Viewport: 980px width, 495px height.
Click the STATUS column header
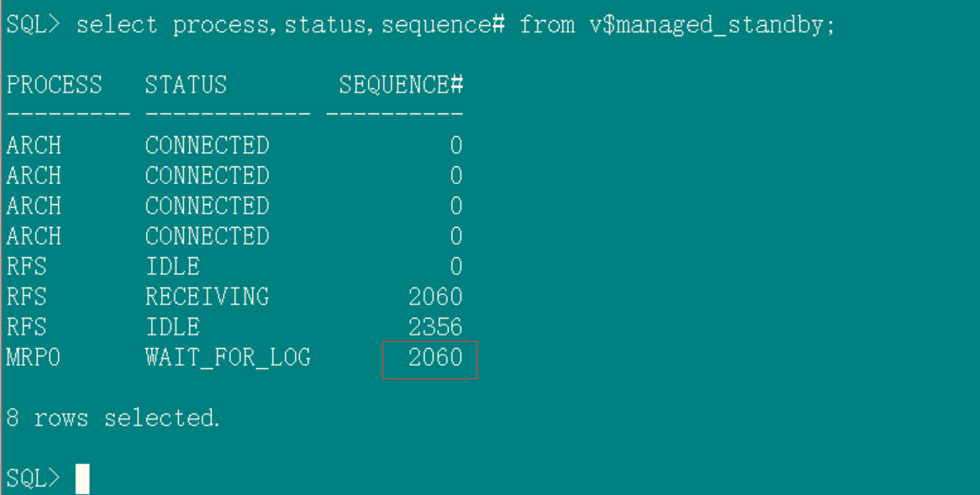pos(186,85)
